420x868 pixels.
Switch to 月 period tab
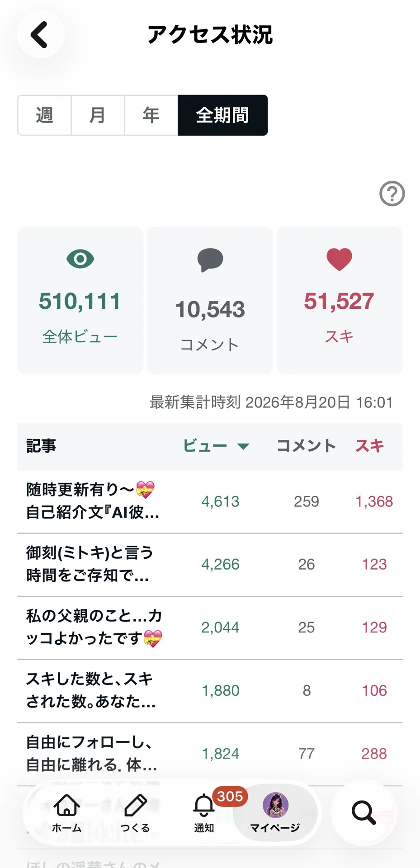click(98, 115)
